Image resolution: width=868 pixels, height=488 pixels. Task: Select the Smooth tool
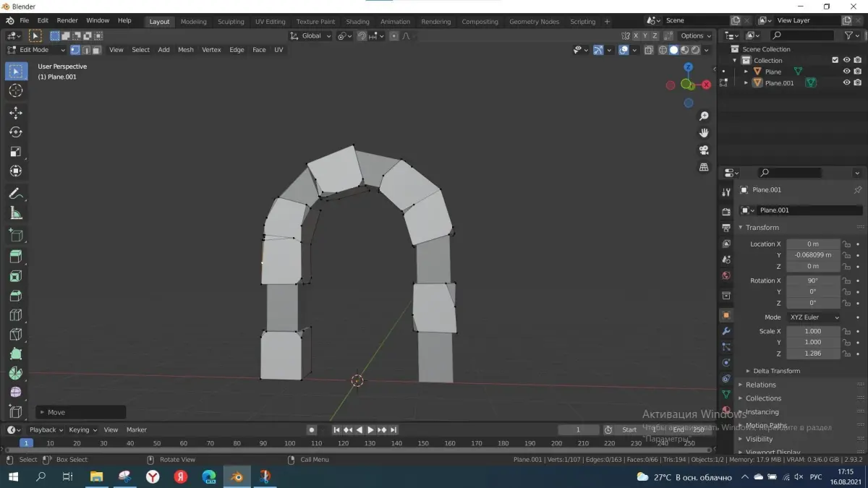[x=16, y=393]
